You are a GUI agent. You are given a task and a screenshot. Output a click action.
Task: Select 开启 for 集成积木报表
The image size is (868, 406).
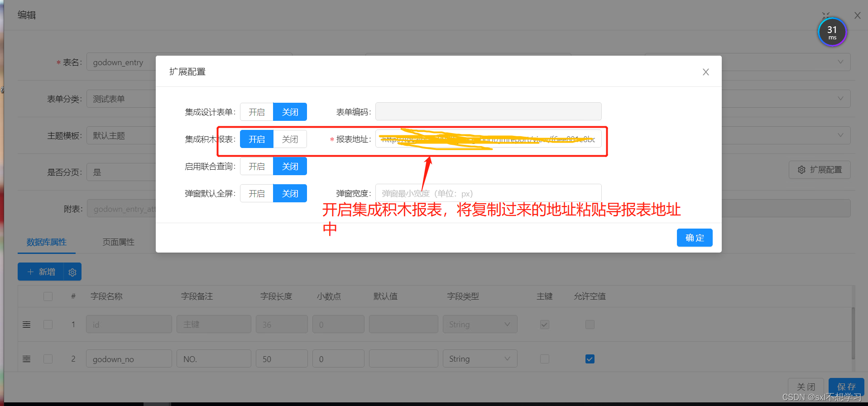point(257,139)
